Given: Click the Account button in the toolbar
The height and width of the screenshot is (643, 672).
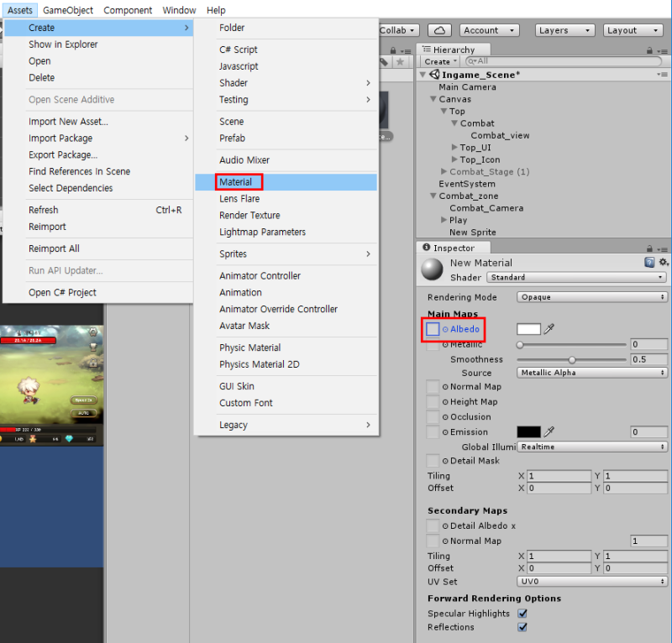Looking at the screenshot, I should [489, 29].
